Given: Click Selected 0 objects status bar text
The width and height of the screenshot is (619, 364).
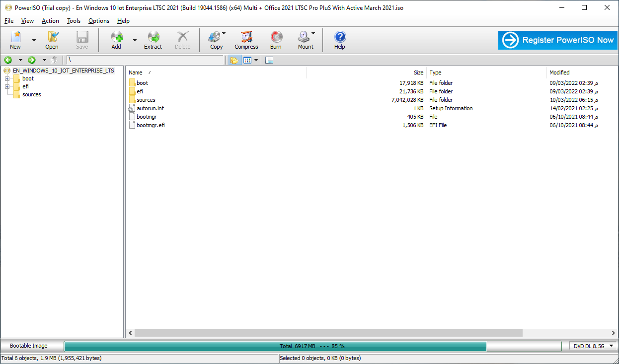Looking at the screenshot, I should tap(320, 358).
